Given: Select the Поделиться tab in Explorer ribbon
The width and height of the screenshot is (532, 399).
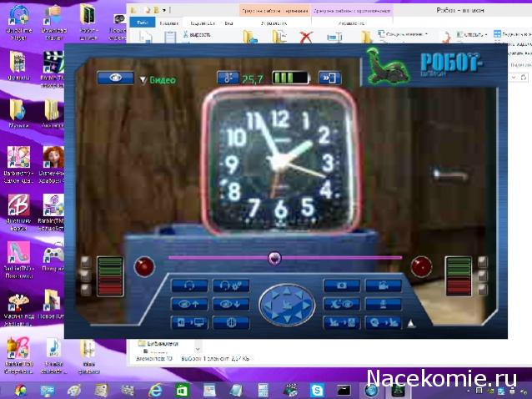Looking at the screenshot, I should tap(203, 23).
